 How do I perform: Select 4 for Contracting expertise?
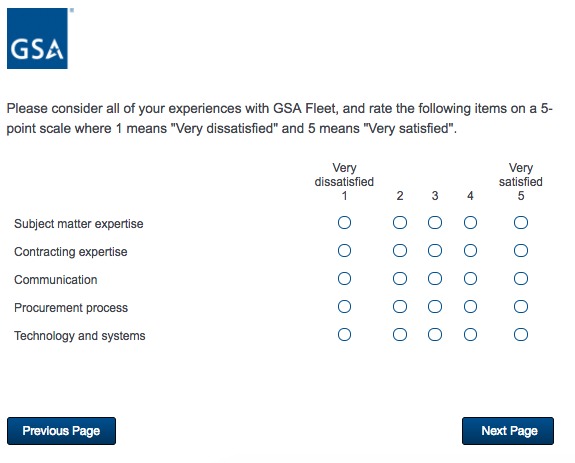point(470,251)
